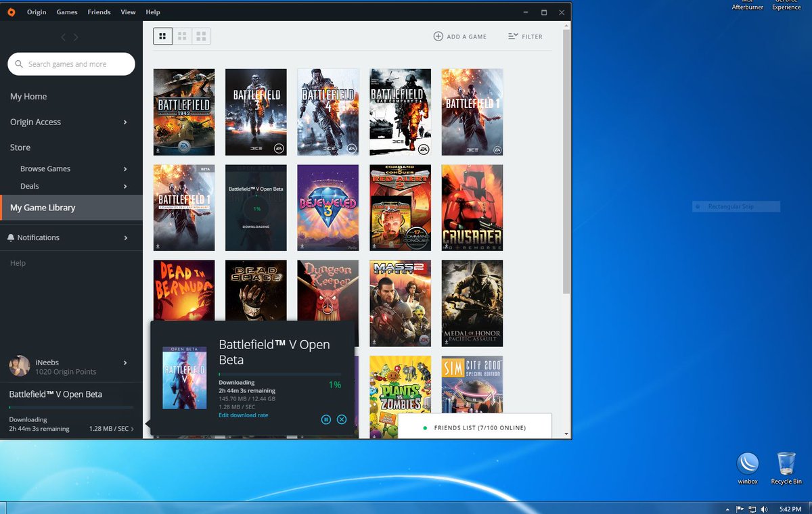Focus the Search games and more field
This screenshot has width=812, height=514.
click(71, 64)
